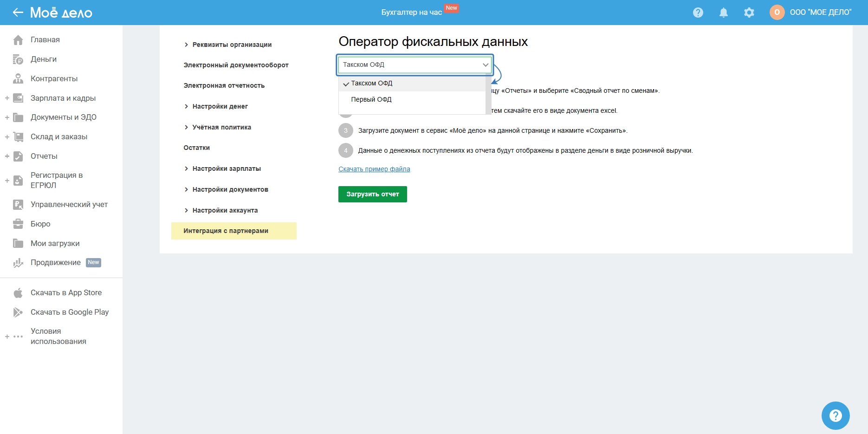The width and height of the screenshot is (868, 434).
Task: Click the Продвижение chart icon
Action: [x=18, y=263]
